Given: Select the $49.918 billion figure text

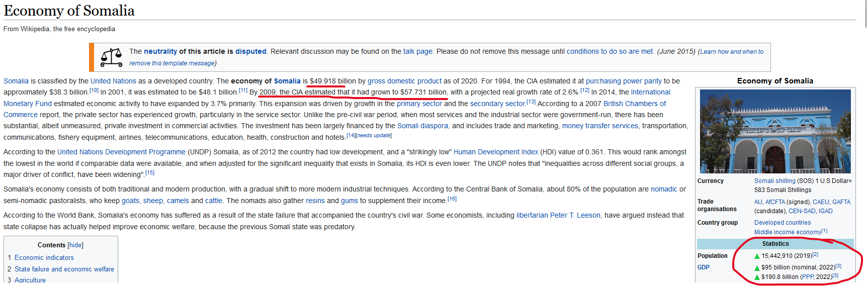Looking at the screenshot, I should point(332,81).
